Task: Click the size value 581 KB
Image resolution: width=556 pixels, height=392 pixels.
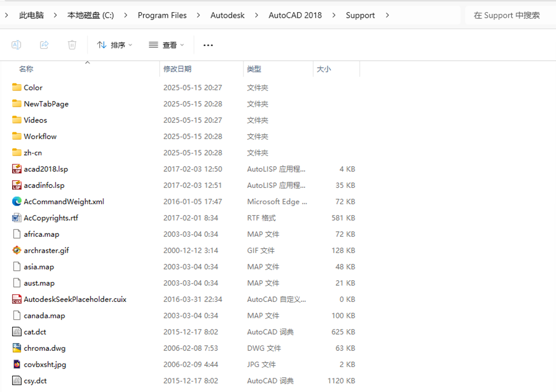Action: tap(343, 218)
